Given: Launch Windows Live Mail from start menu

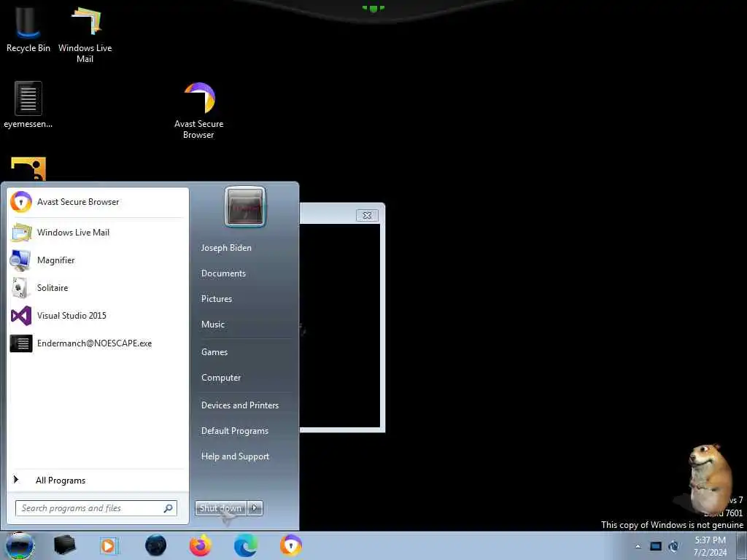Looking at the screenshot, I should [97, 233].
